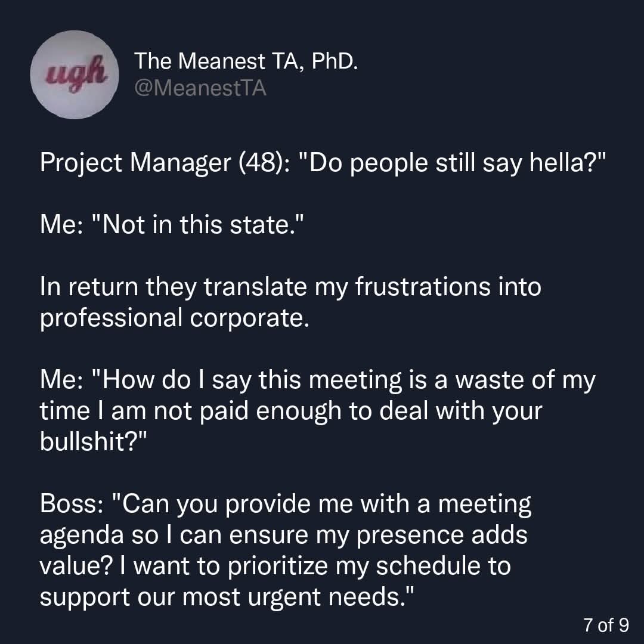Click the @MeanestTA handle

click(200, 88)
